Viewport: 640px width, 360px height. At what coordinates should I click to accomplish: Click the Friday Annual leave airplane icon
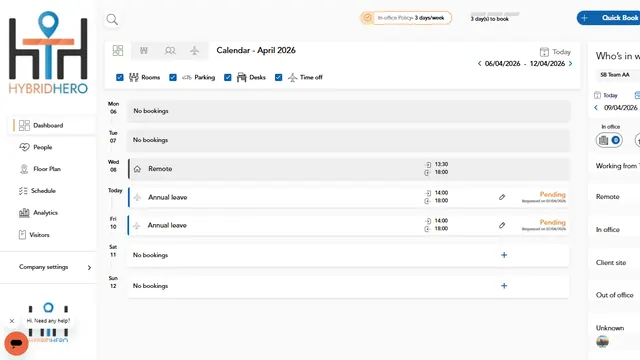click(x=137, y=226)
